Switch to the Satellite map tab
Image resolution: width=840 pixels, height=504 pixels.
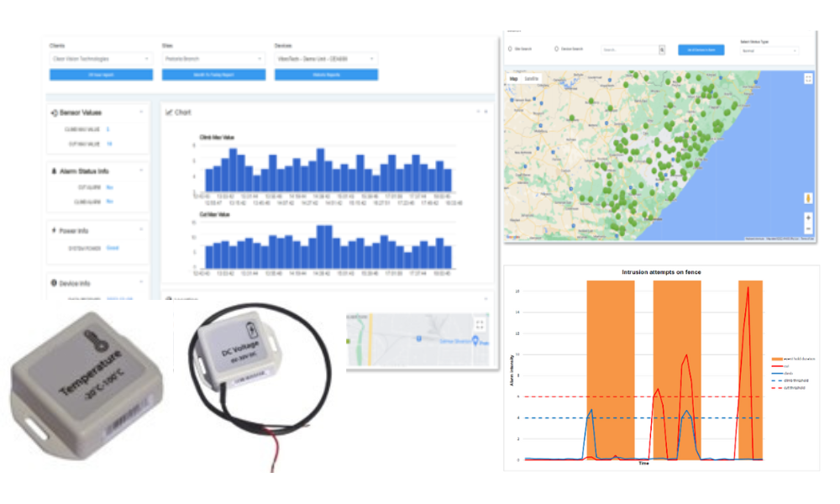coord(532,78)
